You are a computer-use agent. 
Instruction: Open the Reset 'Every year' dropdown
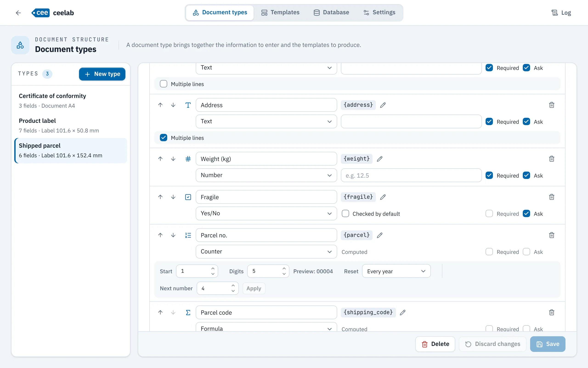[396, 271]
